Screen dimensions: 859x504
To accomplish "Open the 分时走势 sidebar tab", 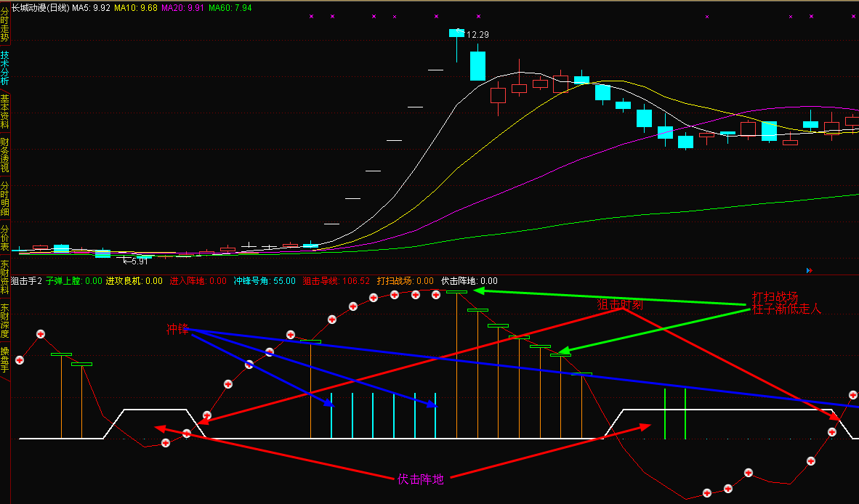I will point(5,25).
